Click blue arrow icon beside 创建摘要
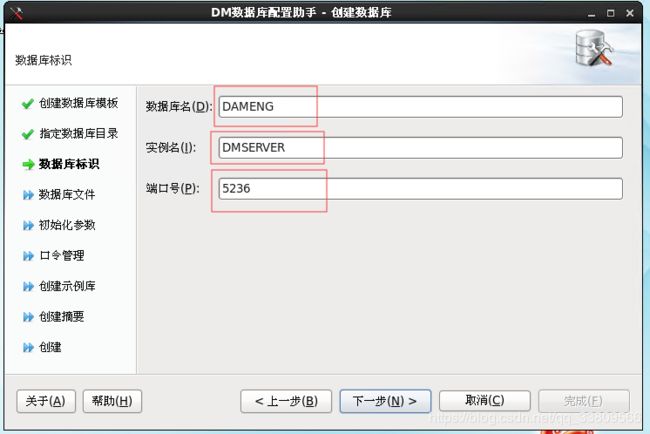The image size is (650, 434). point(28,317)
